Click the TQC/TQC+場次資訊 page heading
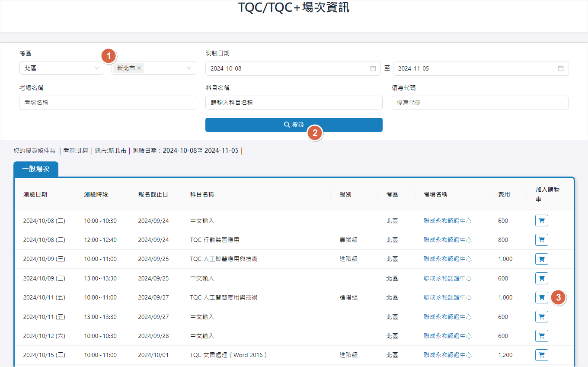This screenshot has height=367, width=588. click(x=294, y=7)
